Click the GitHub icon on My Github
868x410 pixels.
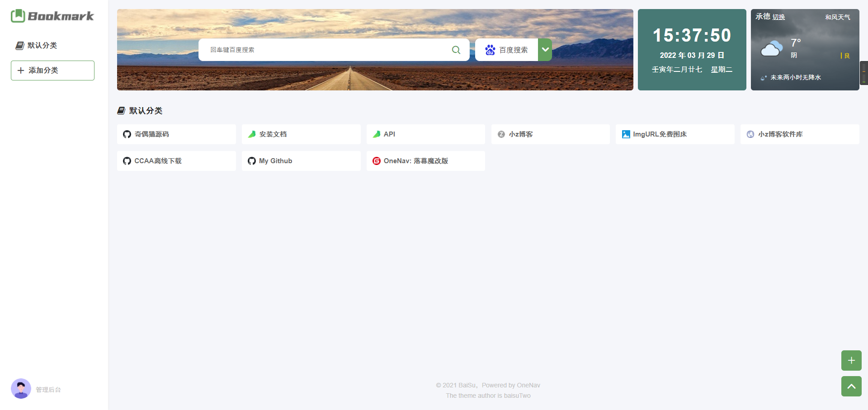click(x=252, y=161)
